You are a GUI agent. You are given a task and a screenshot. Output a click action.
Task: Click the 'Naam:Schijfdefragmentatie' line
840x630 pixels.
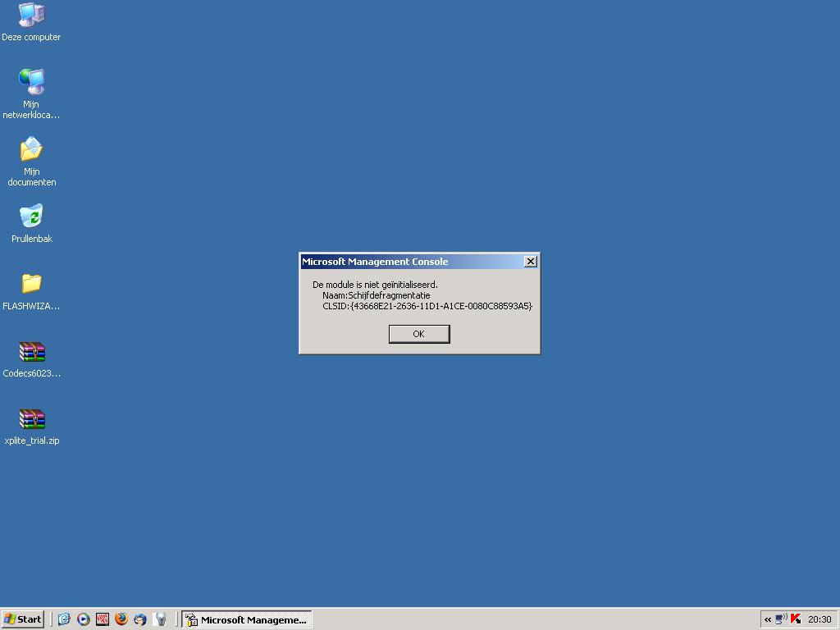pos(376,295)
